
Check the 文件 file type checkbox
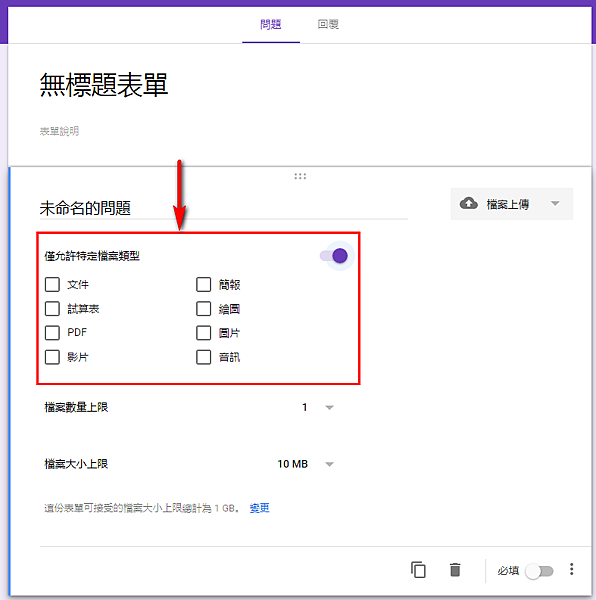pyautogui.click(x=52, y=284)
